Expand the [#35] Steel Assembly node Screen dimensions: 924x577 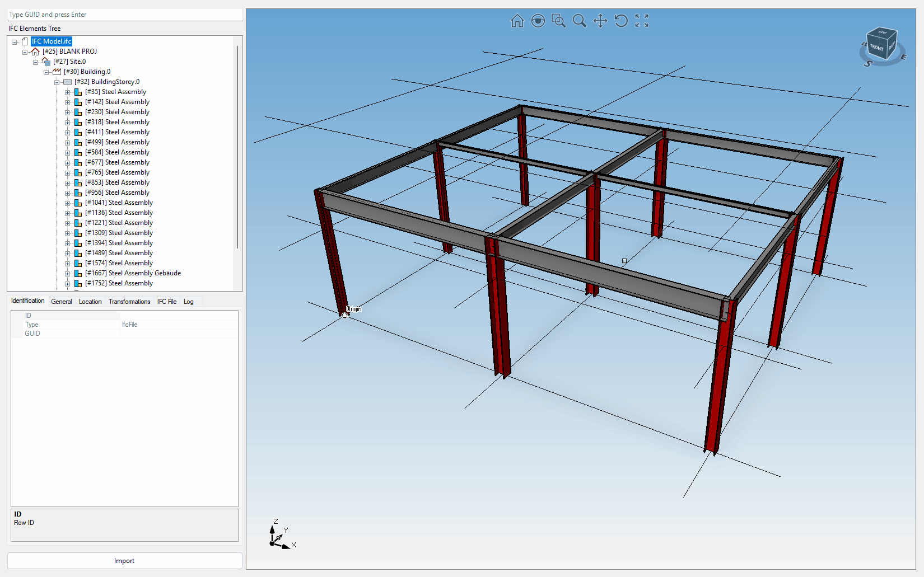(68, 92)
